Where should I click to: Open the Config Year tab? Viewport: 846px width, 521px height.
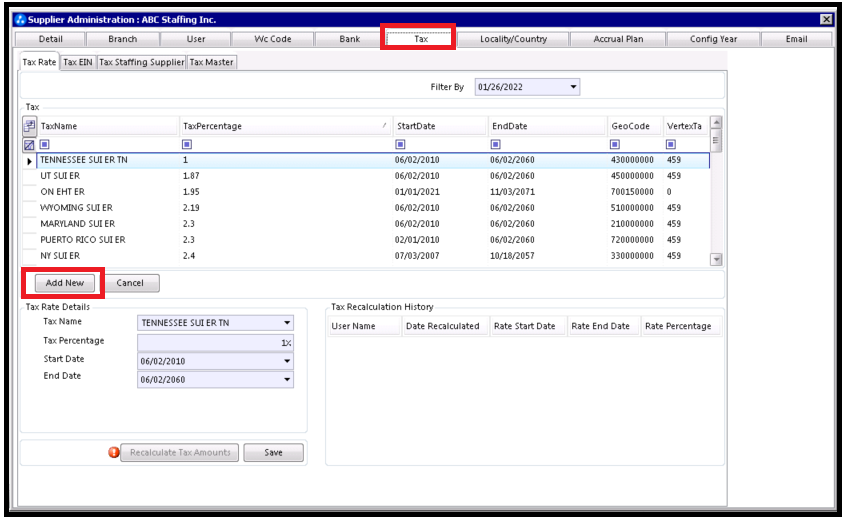pyautogui.click(x=713, y=39)
